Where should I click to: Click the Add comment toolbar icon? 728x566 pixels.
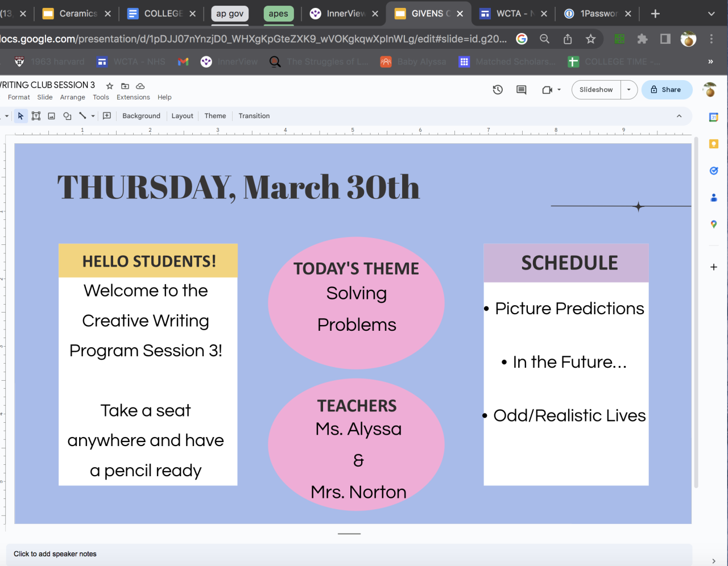pyautogui.click(x=107, y=116)
